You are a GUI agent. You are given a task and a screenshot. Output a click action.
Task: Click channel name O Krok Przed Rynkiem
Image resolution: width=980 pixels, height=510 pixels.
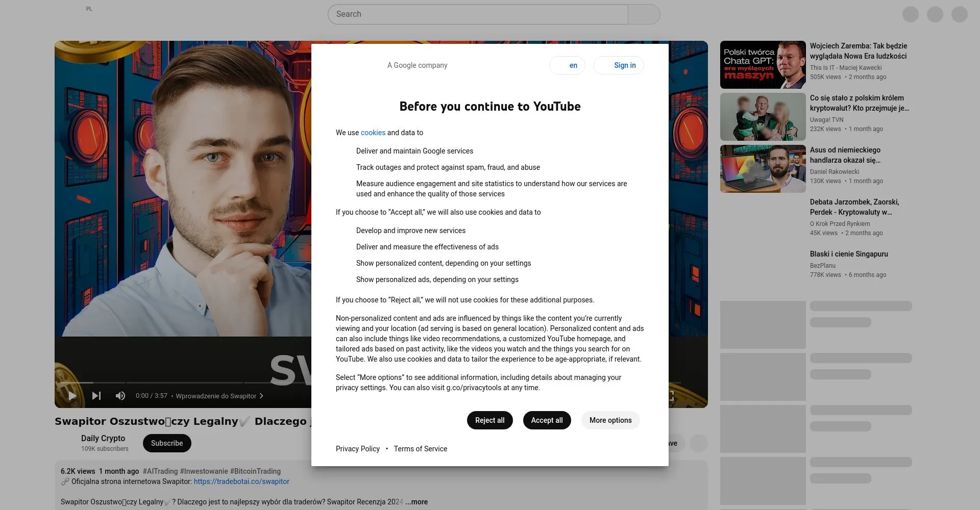[x=840, y=224]
